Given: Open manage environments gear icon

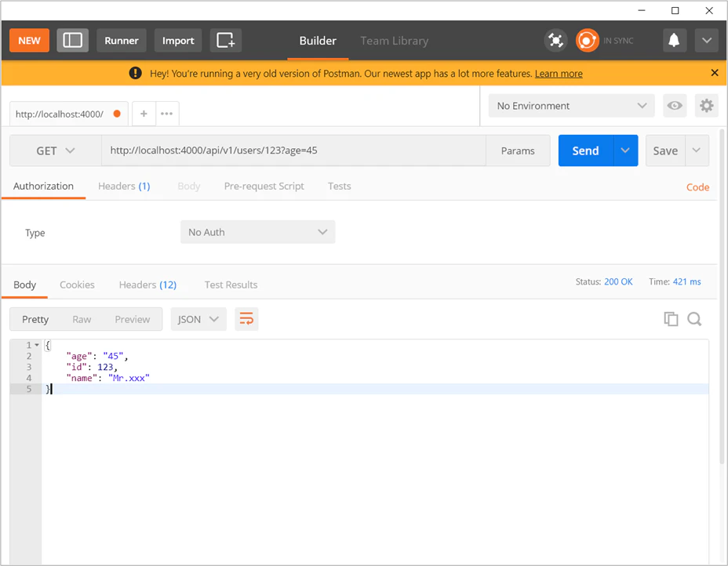Looking at the screenshot, I should pyautogui.click(x=706, y=106).
